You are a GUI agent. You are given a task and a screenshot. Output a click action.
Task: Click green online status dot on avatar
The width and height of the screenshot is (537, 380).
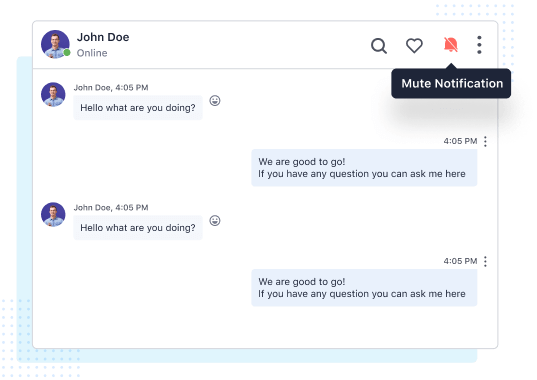pos(67,52)
